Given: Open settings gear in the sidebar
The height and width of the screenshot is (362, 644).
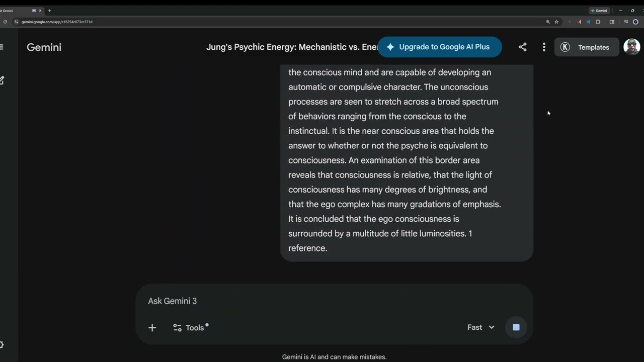Looking at the screenshot, I should 2,345.
